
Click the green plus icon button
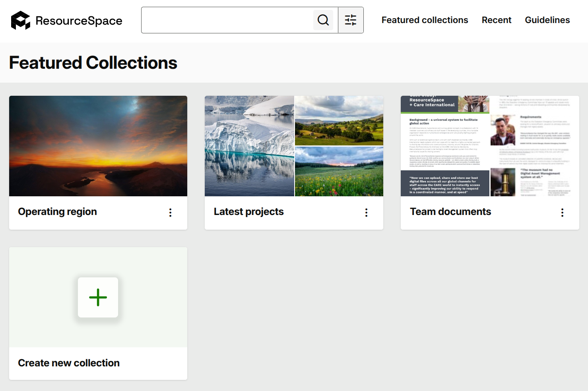click(98, 297)
